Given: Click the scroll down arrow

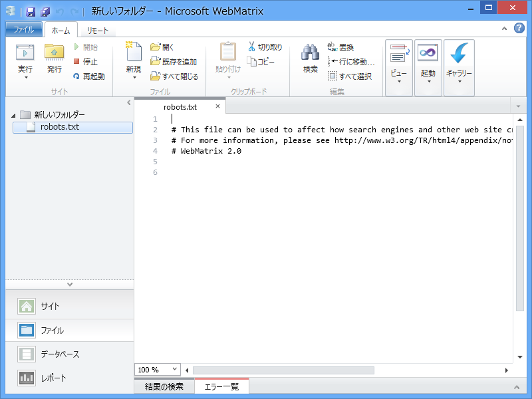Looking at the screenshot, I should (520, 356).
